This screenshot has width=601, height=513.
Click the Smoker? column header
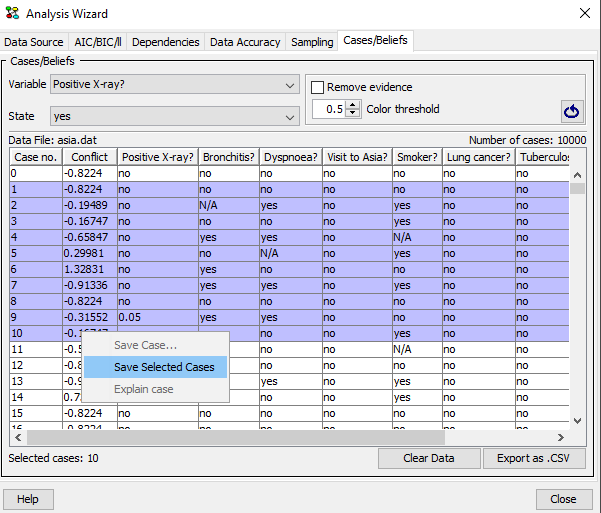[417, 157]
